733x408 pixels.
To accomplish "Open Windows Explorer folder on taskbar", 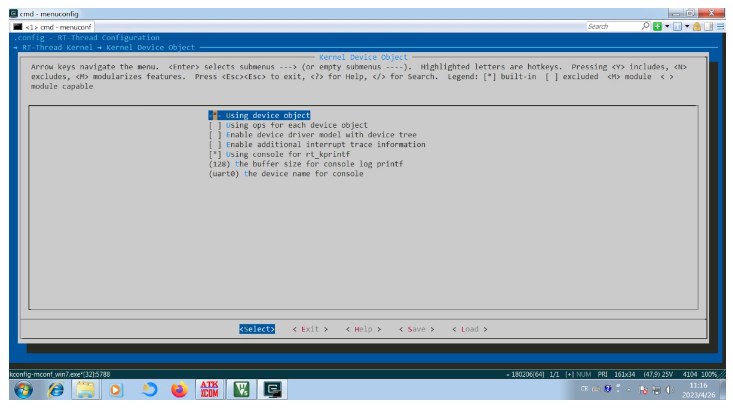I will tap(86, 389).
